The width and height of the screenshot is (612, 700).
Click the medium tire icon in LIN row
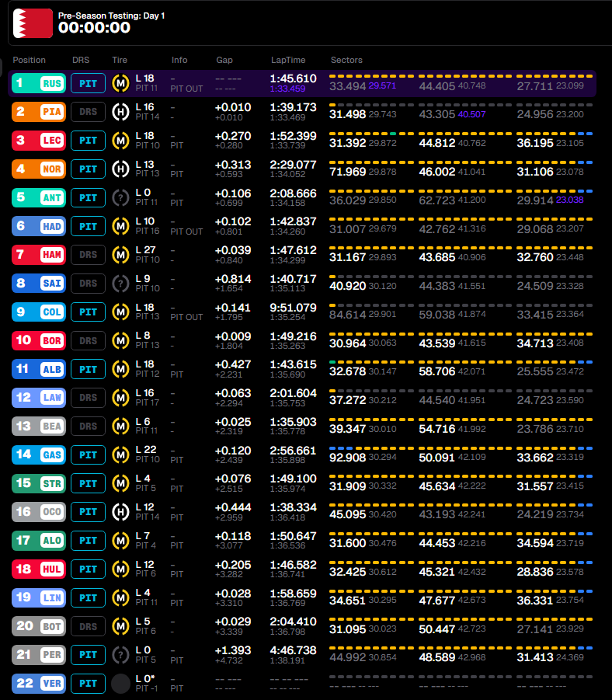pos(120,597)
